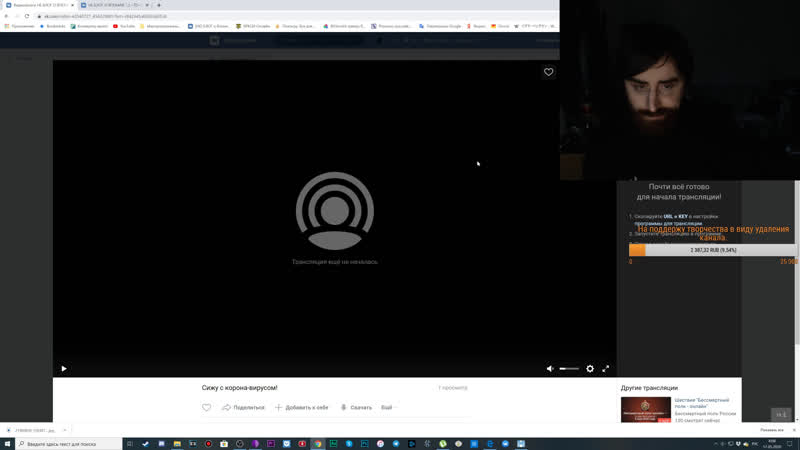Screen dimensions: 800x450
Task: Open the Шествие Бессмертный полк онлайн link
Action: click(702, 403)
